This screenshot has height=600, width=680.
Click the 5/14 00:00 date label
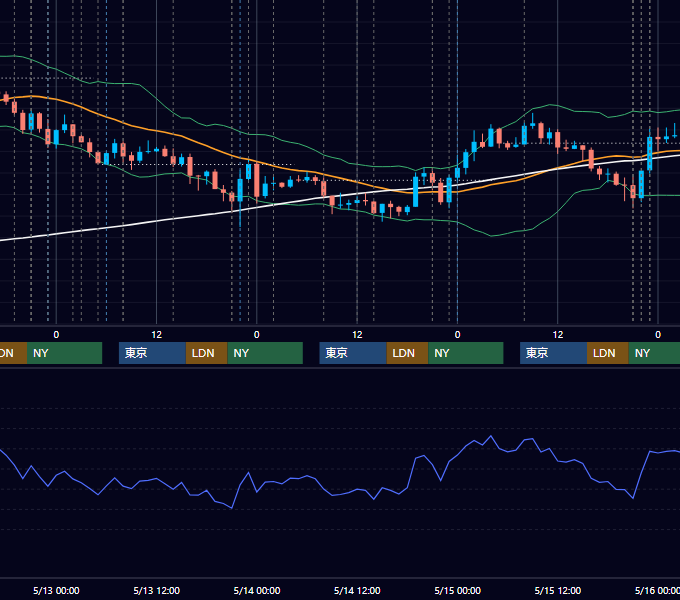point(257,590)
